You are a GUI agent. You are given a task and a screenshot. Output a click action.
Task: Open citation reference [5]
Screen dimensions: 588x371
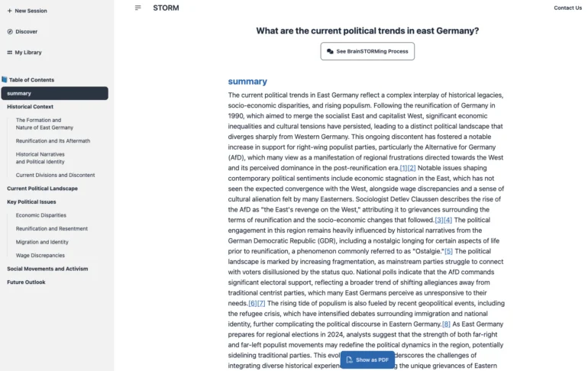click(x=448, y=251)
